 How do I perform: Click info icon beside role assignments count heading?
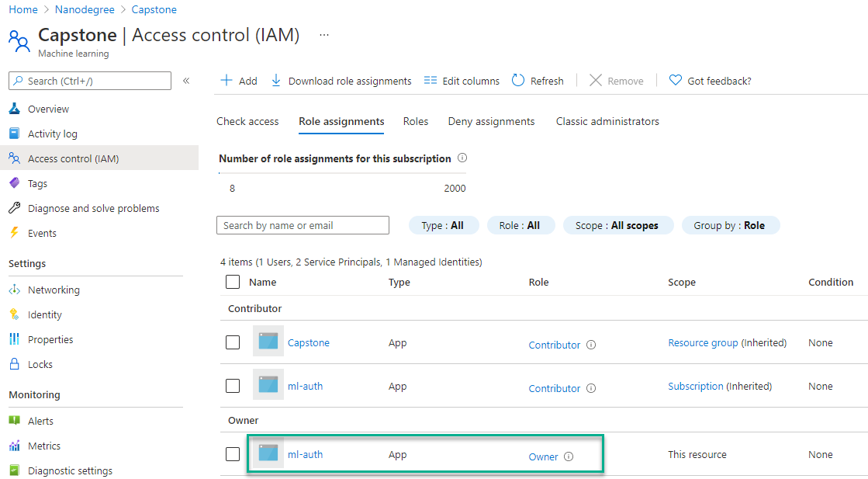pyautogui.click(x=462, y=158)
